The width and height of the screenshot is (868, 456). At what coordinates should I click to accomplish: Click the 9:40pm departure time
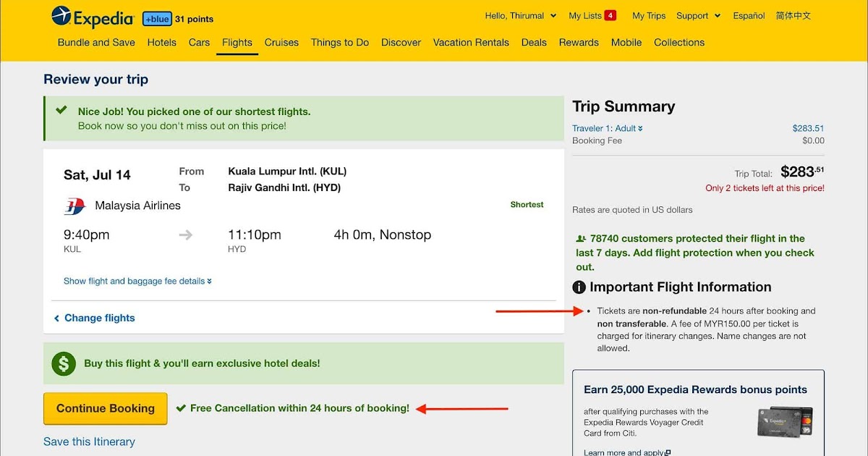[x=87, y=235]
